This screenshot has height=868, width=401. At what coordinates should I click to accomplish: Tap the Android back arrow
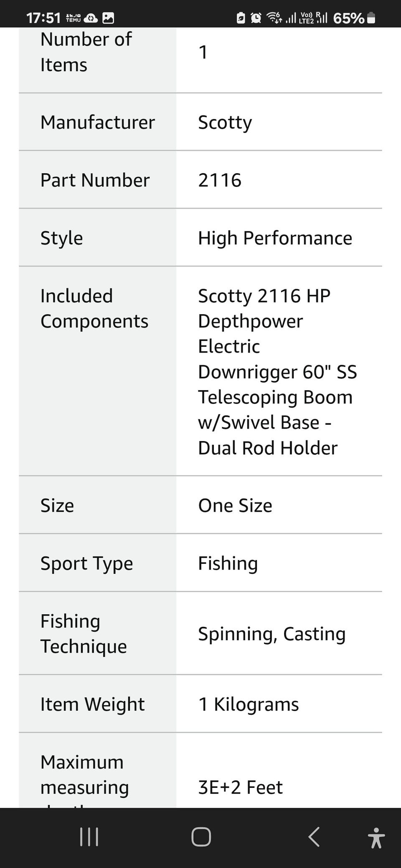point(314,837)
